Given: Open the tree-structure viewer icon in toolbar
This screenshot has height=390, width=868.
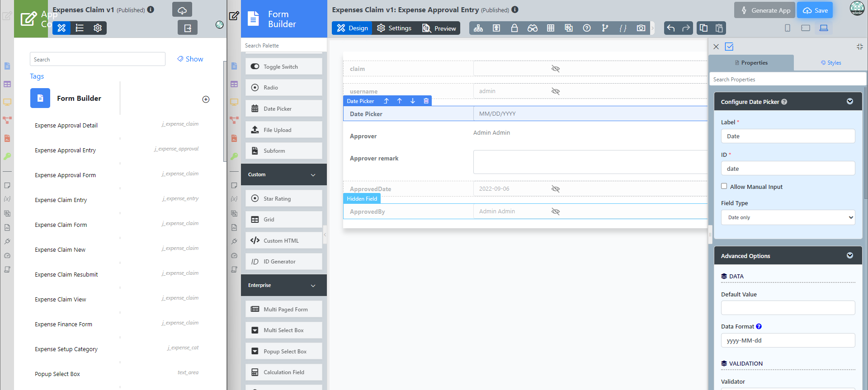Looking at the screenshot, I should 478,28.
